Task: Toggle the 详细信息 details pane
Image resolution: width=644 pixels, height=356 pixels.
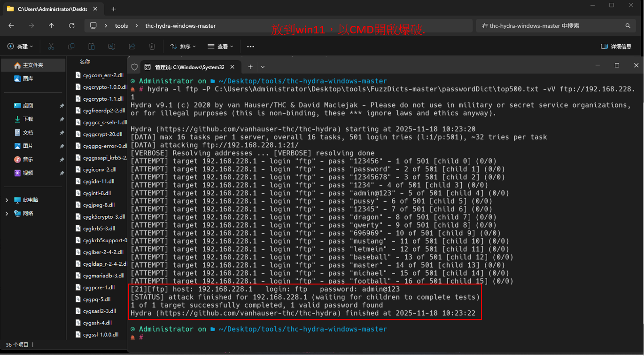Action: coord(616,47)
